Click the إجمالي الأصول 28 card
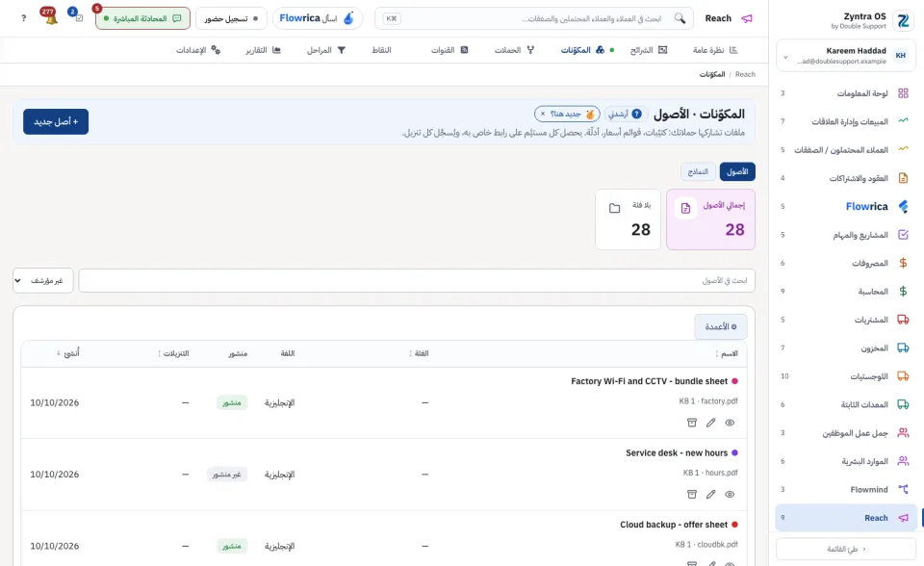 [x=710, y=219]
